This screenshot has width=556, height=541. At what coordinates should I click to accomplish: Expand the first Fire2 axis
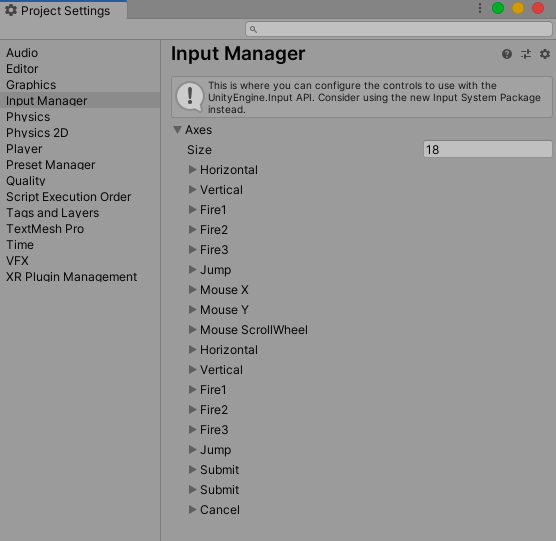click(193, 229)
